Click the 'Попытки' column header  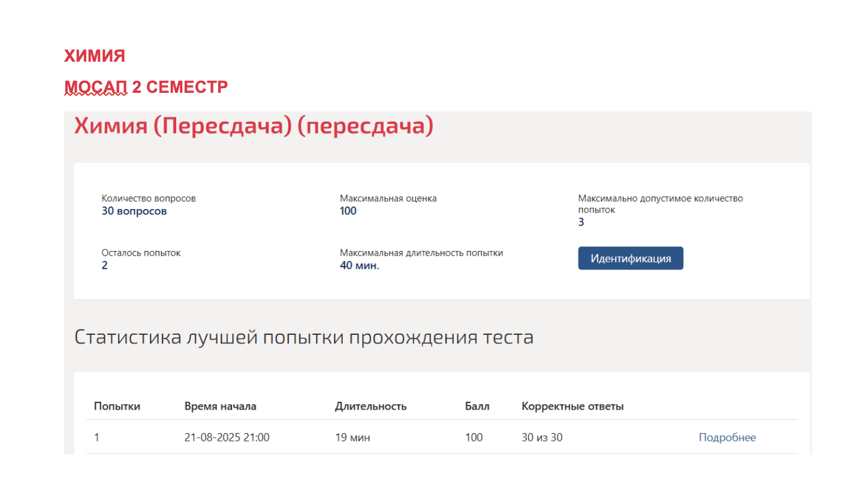(x=117, y=406)
